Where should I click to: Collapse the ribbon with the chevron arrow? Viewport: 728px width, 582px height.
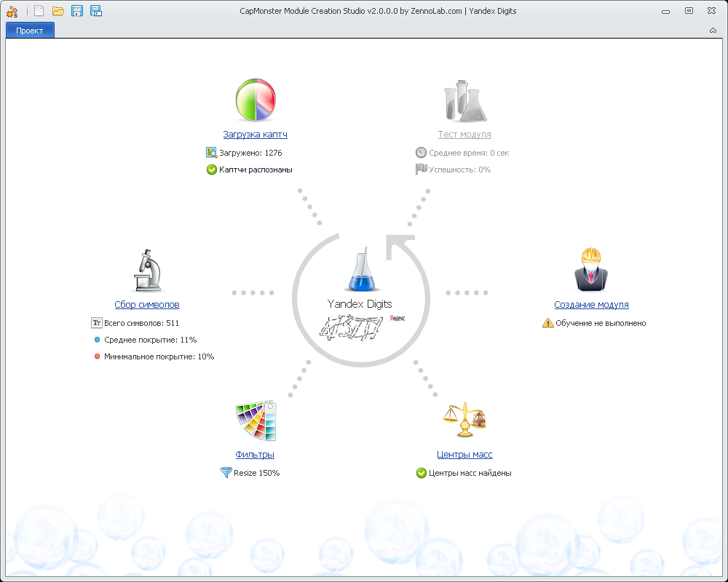(x=713, y=31)
